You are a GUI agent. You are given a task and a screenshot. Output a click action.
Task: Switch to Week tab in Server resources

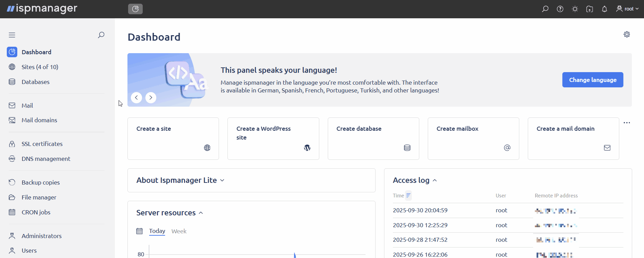pos(179,231)
